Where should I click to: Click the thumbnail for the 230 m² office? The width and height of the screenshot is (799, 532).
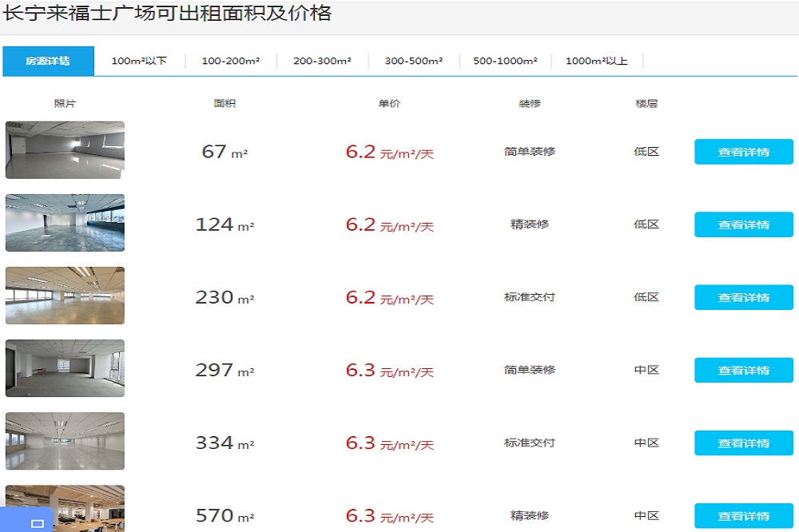(x=65, y=296)
